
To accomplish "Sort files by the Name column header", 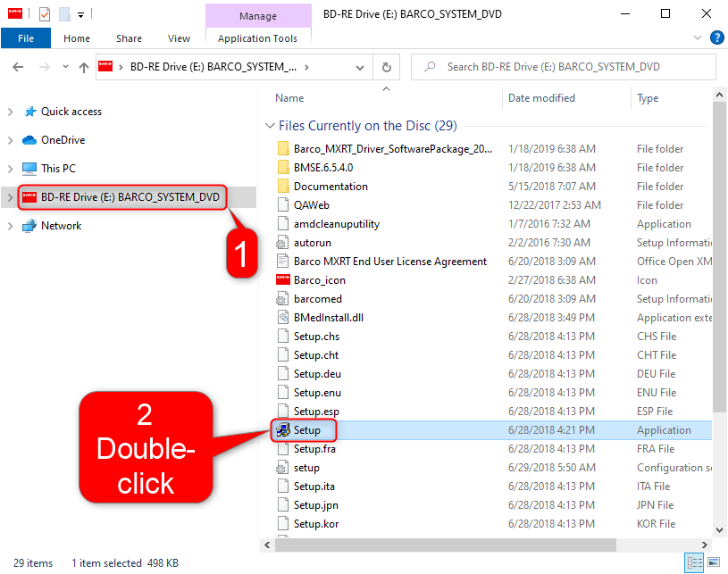I will point(289,98).
